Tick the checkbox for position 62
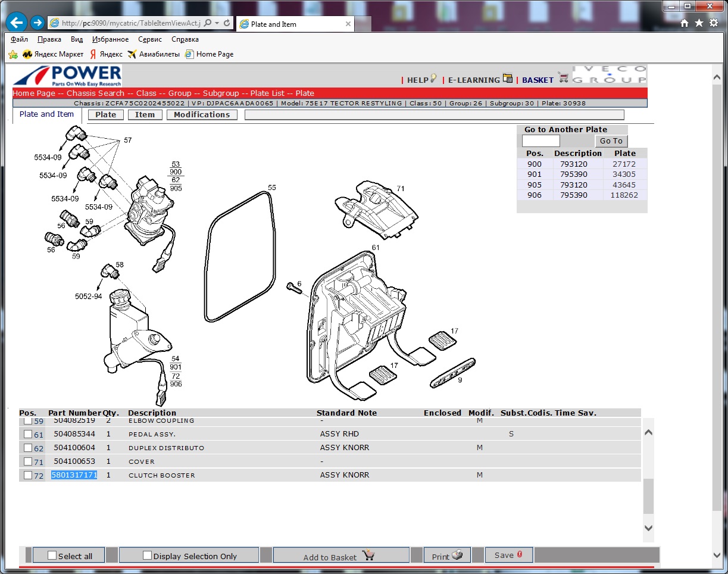This screenshot has width=728, height=574. click(28, 448)
